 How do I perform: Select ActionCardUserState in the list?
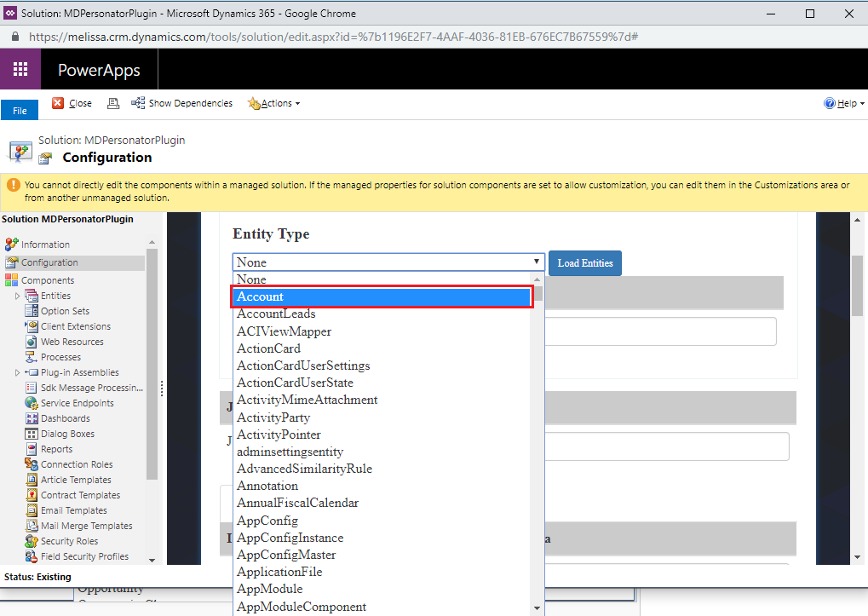coord(382,383)
